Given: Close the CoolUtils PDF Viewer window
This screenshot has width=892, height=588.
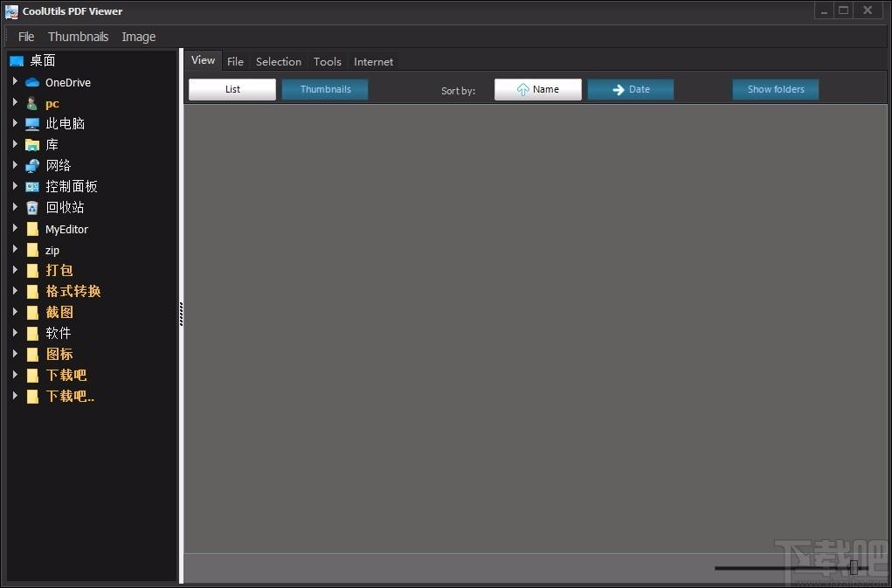Looking at the screenshot, I should [868, 10].
